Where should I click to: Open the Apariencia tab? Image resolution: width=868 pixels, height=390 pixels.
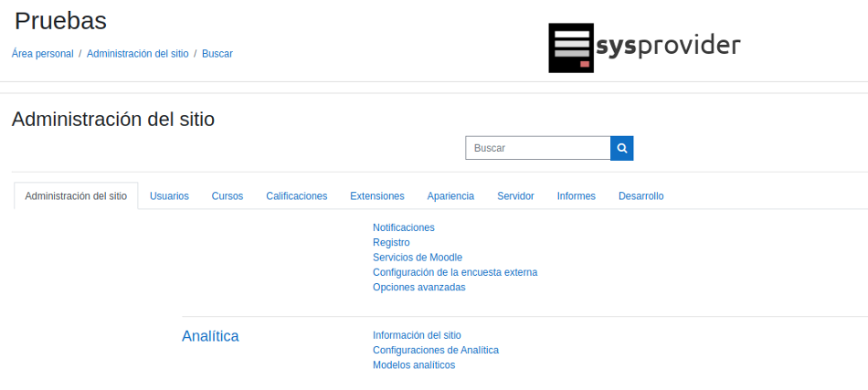tap(450, 196)
